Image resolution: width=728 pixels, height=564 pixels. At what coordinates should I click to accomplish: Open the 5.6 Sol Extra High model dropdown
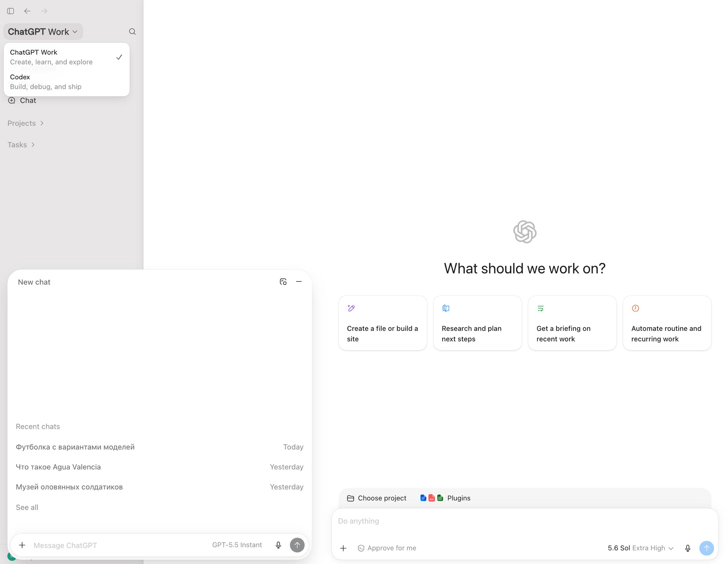[641, 548]
